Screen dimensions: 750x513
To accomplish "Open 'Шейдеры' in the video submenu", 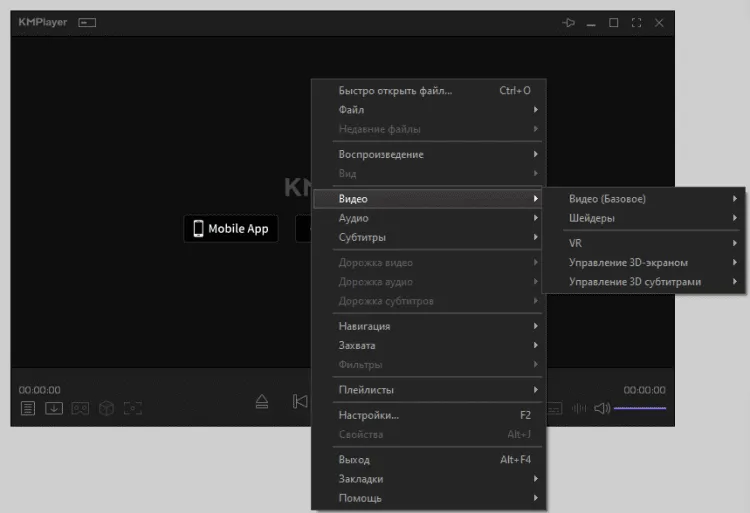I will [x=644, y=218].
